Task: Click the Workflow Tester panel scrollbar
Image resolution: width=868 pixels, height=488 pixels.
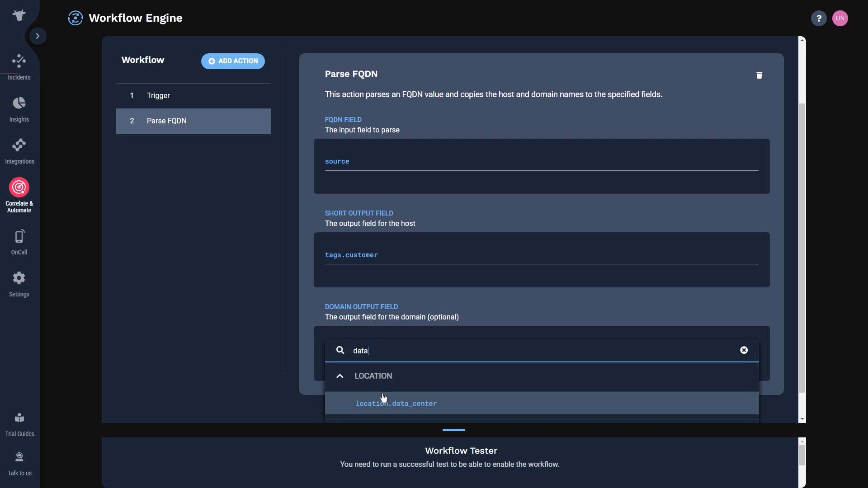Action: coord(802,455)
